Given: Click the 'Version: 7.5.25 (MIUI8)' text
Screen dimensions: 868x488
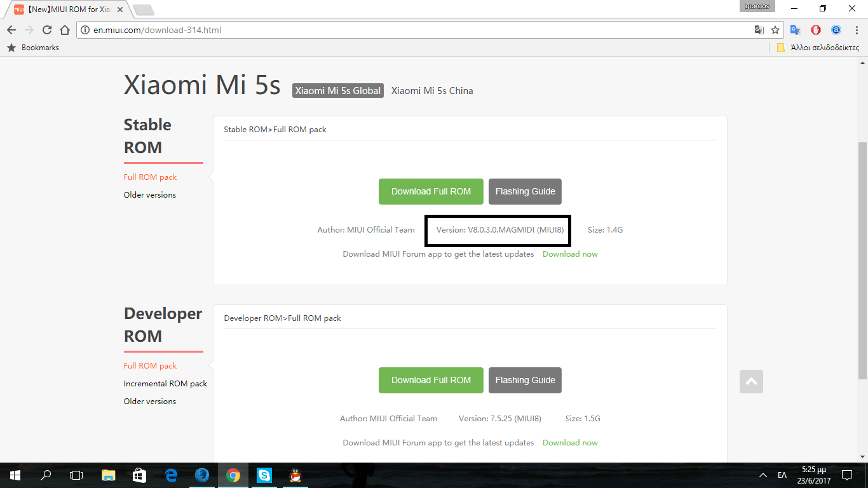Looking at the screenshot, I should click(500, 419).
